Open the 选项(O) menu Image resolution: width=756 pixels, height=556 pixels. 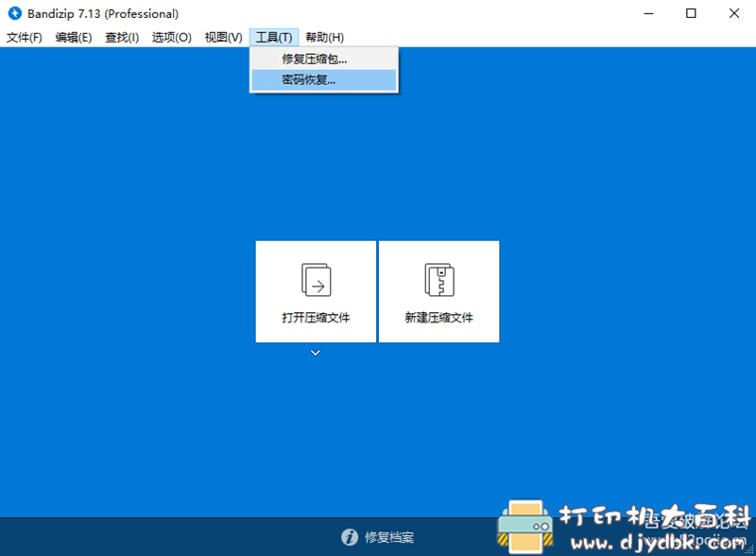click(172, 38)
